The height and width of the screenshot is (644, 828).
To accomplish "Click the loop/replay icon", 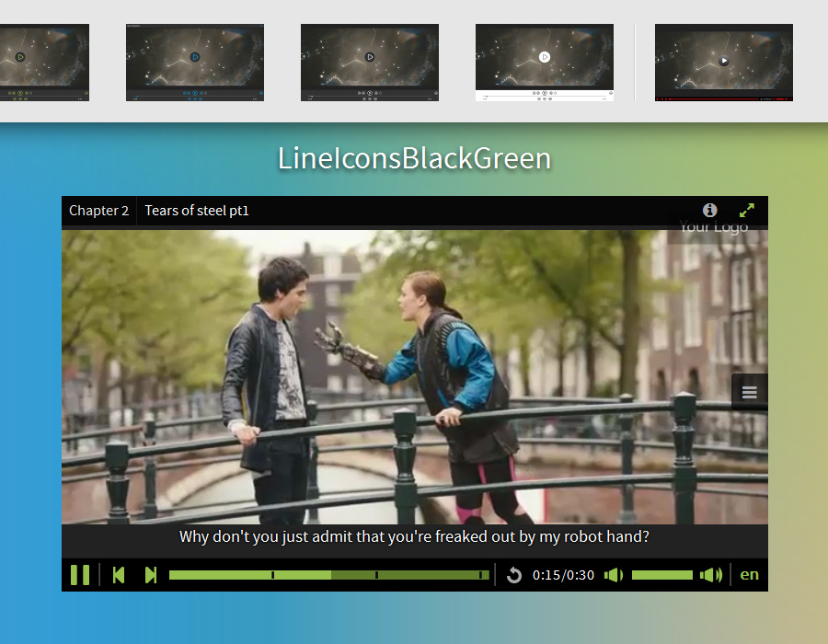I will [x=514, y=574].
